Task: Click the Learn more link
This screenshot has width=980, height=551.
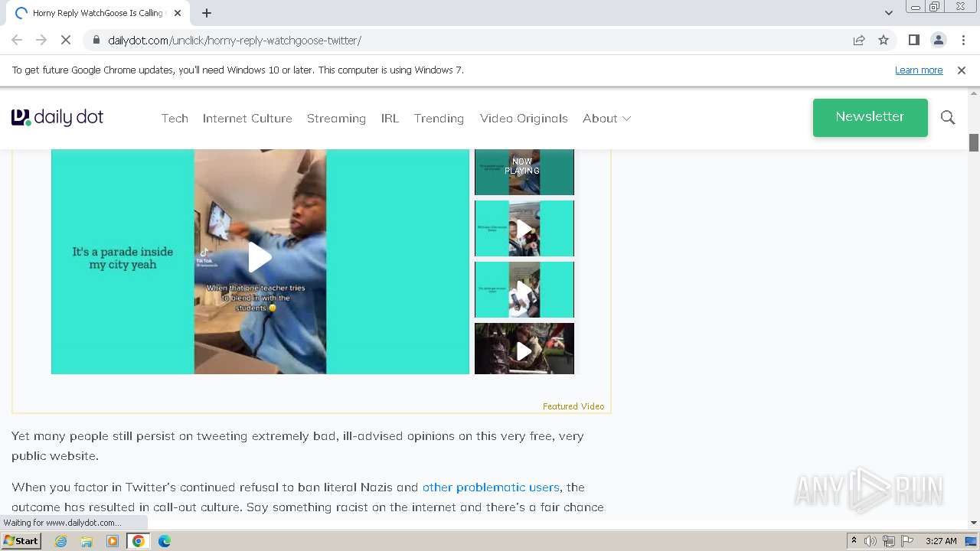Action: coord(919,70)
